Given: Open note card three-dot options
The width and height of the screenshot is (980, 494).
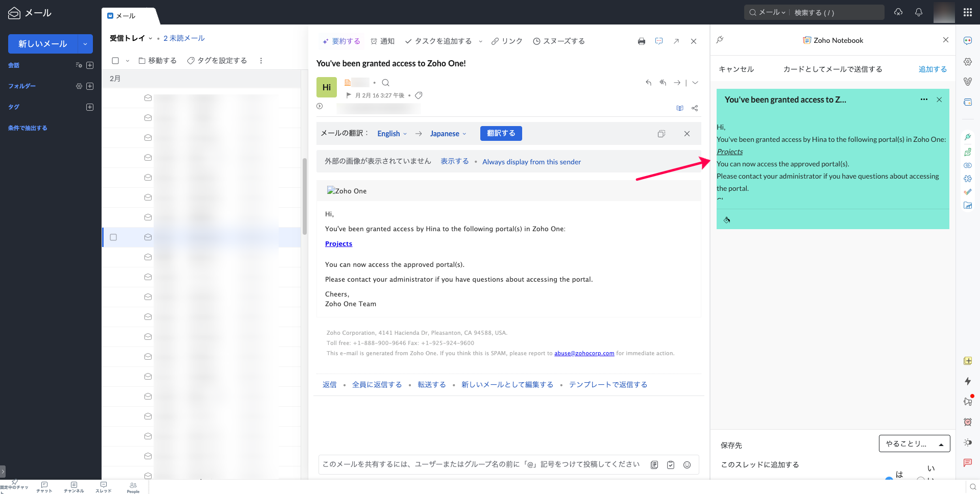Looking at the screenshot, I should click(924, 100).
